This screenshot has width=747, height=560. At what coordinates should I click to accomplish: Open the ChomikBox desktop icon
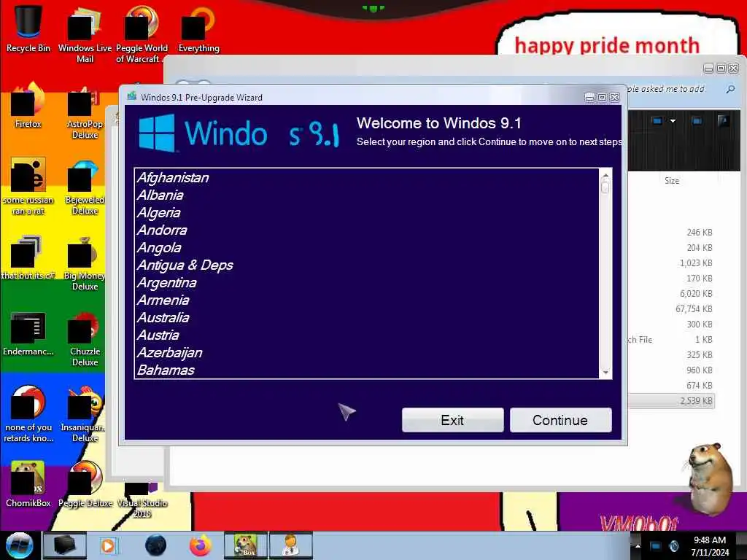(x=28, y=485)
